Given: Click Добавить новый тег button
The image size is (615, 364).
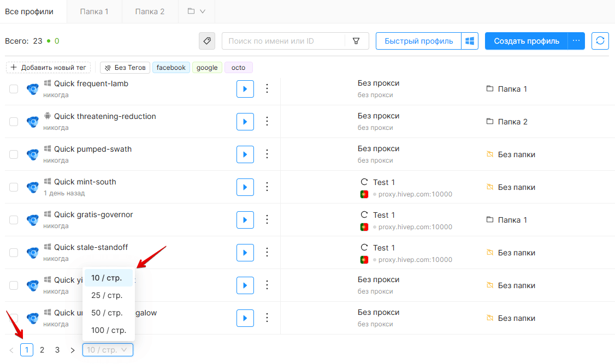Looking at the screenshot, I should pos(48,67).
